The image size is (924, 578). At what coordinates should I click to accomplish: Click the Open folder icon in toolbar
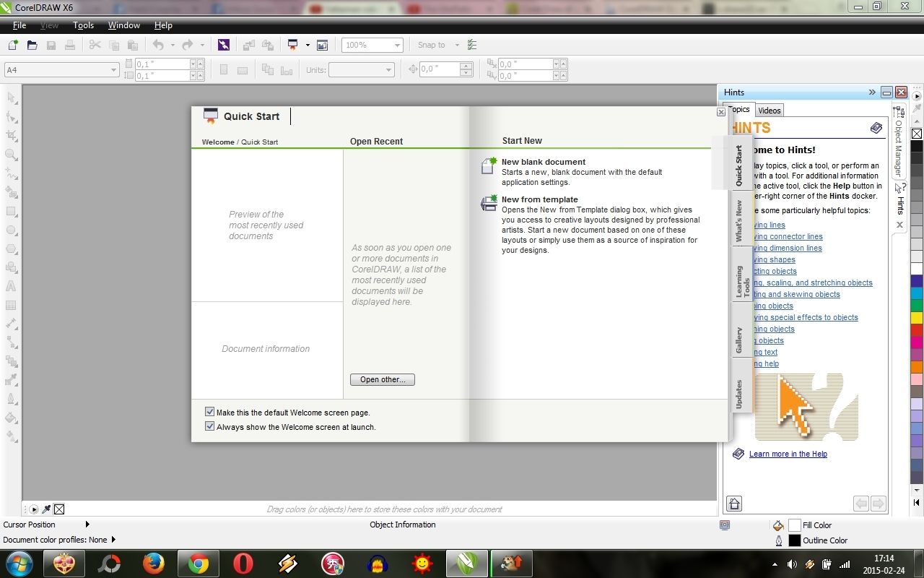coord(32,45)
